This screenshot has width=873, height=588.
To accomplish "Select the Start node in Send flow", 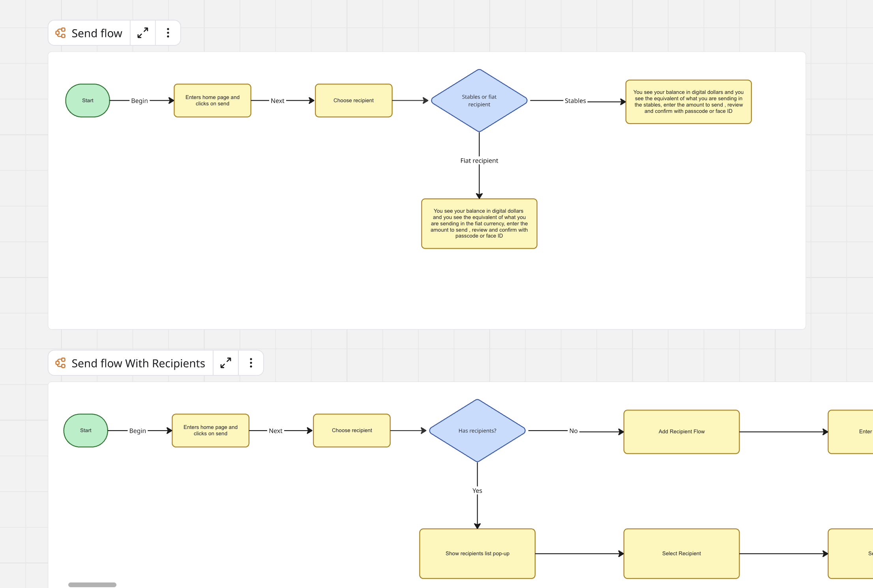I will 88,101.
